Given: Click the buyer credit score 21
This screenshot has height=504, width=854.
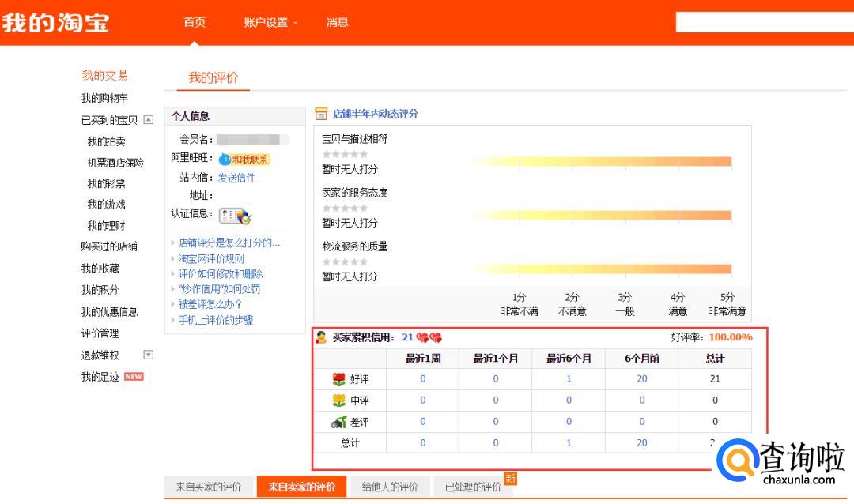Looking at the screenshot, I should point(407,337).
